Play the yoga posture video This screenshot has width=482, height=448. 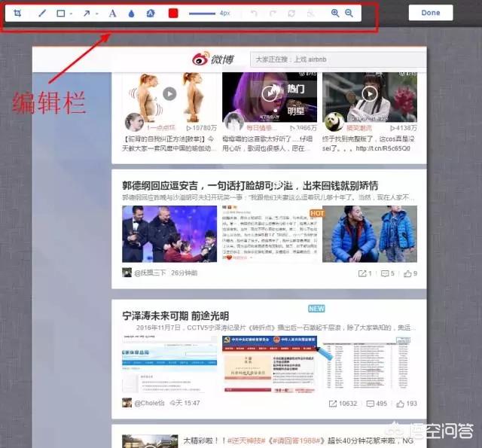pos(169,93)
